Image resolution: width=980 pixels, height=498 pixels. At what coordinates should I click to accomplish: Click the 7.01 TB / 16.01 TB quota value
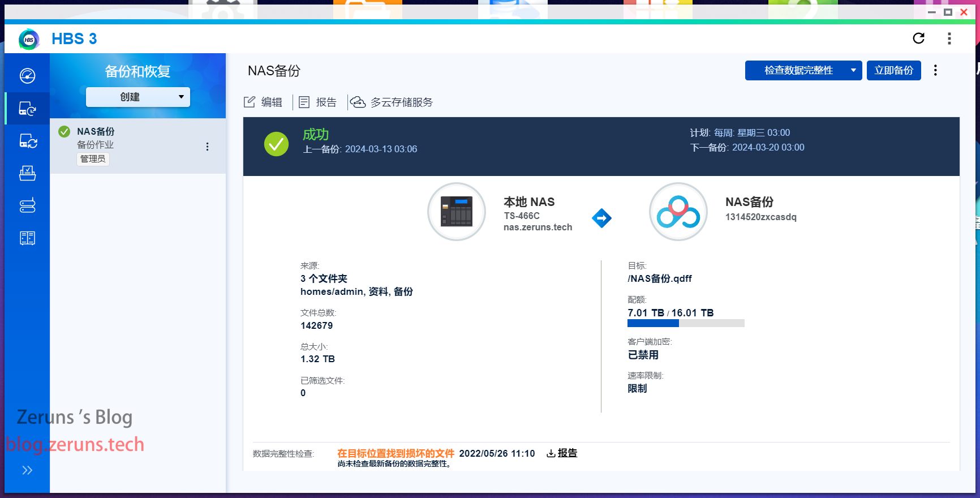click(x=670, y=313)
